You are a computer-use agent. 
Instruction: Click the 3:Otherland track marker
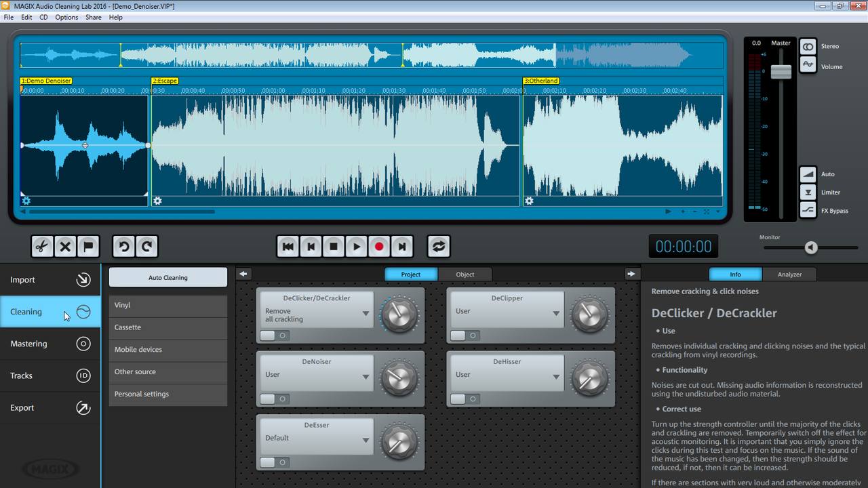(x=540, y=81)
